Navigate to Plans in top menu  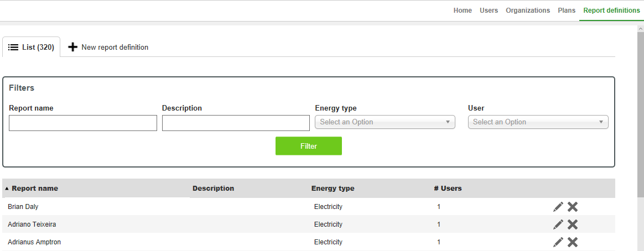coord(566,11)
